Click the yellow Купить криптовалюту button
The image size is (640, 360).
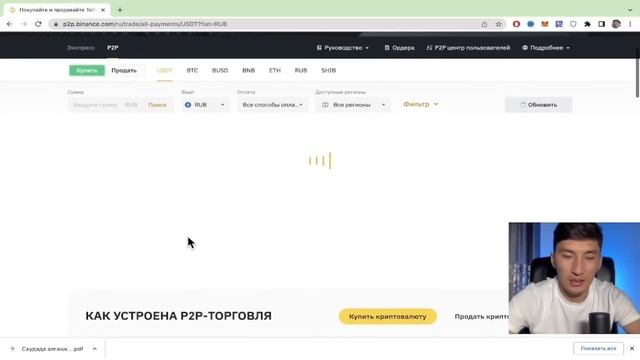pyautogui.click(x=388, y=316)
